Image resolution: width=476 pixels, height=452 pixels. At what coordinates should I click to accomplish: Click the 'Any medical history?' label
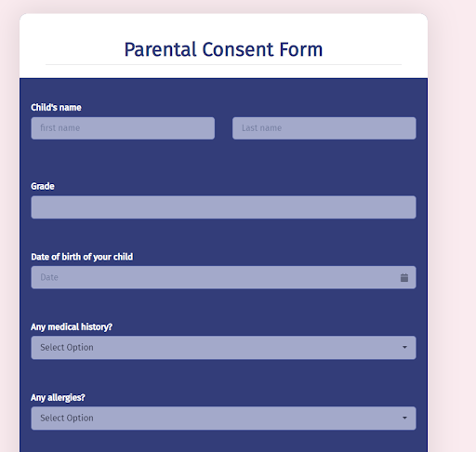tap(72, 326)
